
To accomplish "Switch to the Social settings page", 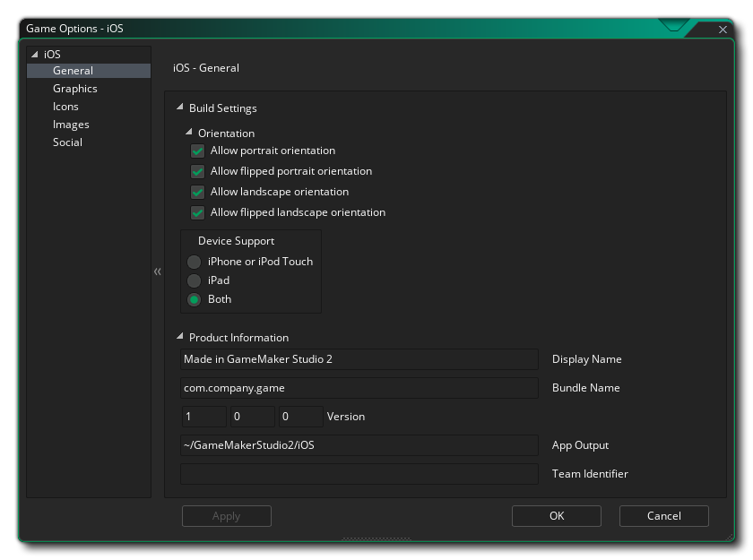I will (67, 142).
